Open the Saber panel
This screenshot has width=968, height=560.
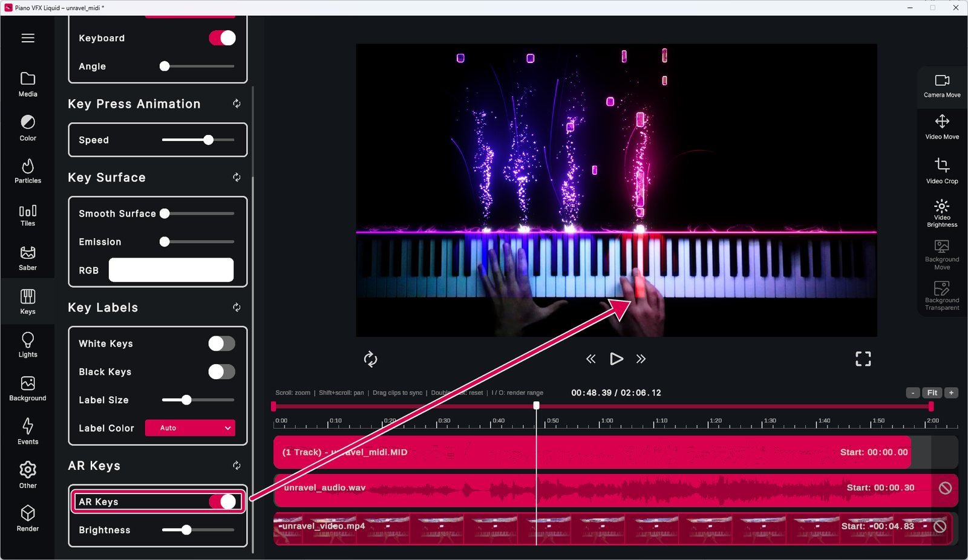(28, 258)
